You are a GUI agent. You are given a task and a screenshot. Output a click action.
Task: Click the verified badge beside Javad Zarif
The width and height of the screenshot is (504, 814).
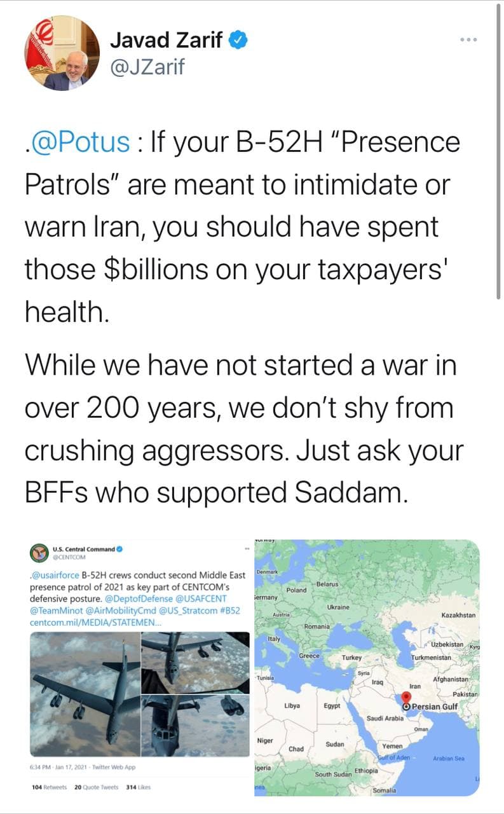tap(238, 40)
